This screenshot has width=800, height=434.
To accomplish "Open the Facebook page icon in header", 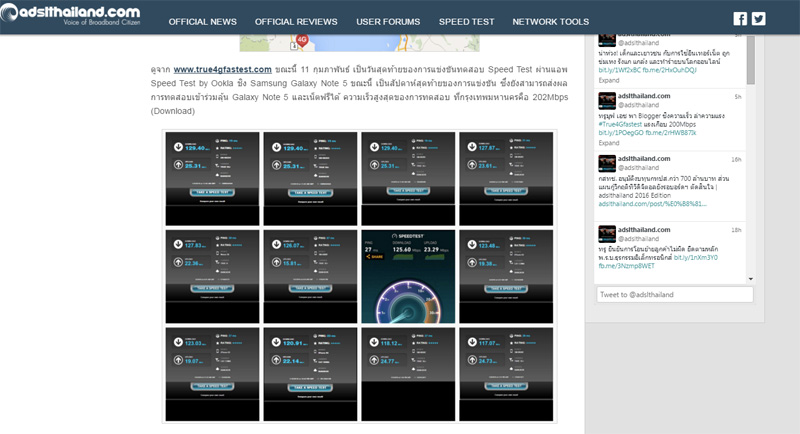I will pos(740,19).
